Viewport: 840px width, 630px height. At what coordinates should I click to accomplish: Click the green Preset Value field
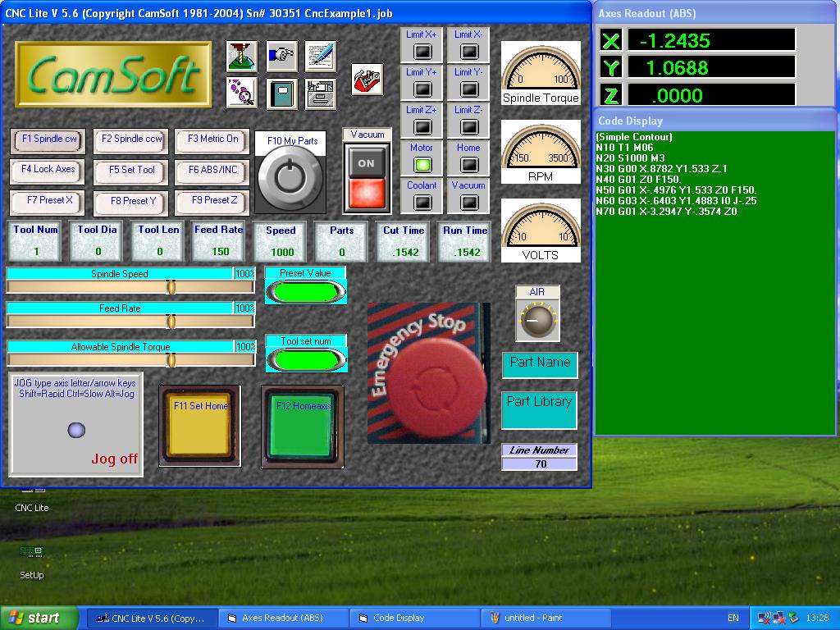[306, 293]
